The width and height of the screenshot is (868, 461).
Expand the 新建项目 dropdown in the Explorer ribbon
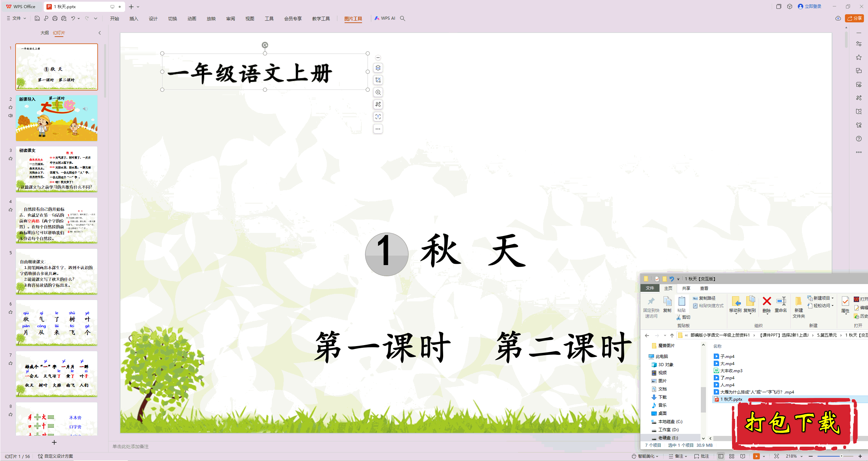820,298
